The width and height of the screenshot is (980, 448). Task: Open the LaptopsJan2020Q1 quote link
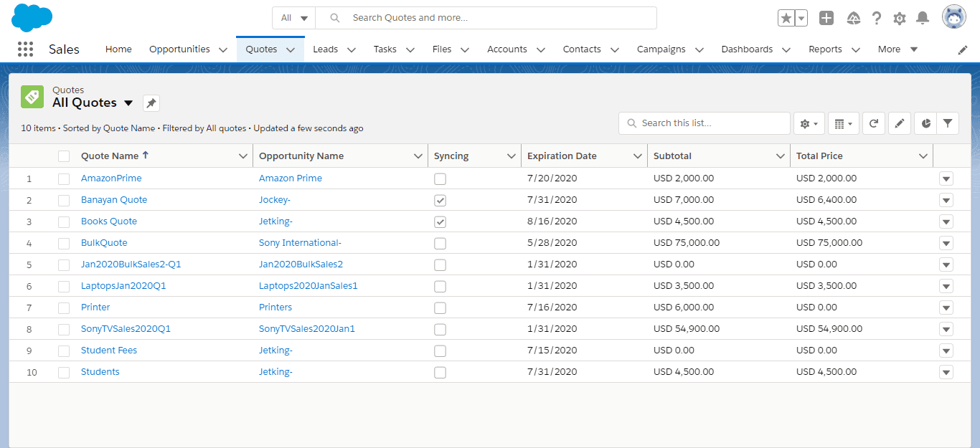coord(123,286)
